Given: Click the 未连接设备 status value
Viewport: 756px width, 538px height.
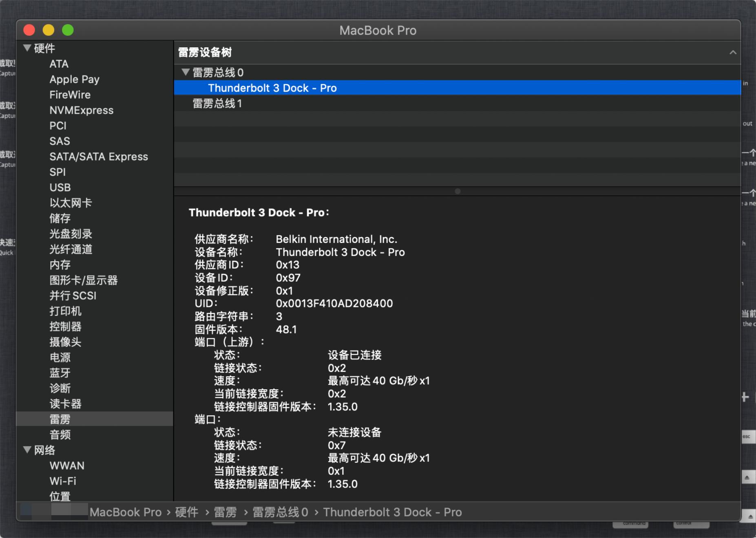Looking at the screenshot, I should (354, 432).
